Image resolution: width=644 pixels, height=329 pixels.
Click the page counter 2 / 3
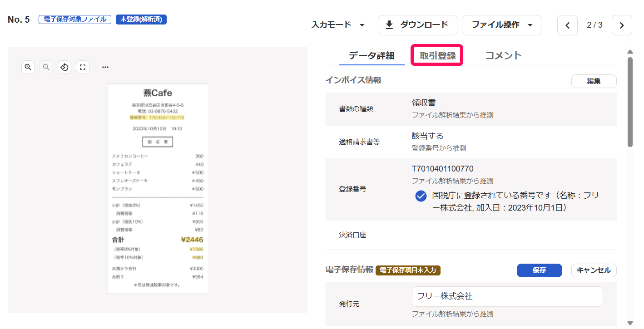click(594, 25)
